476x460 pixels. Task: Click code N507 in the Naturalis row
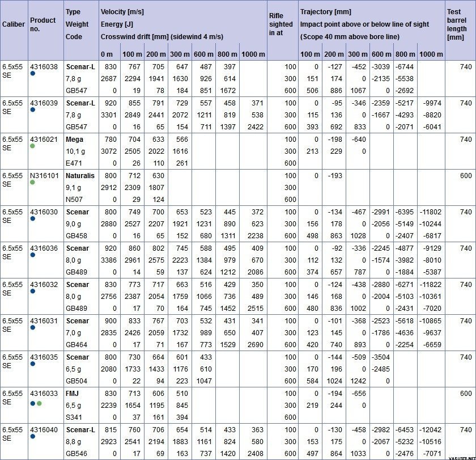pos(74,199)
